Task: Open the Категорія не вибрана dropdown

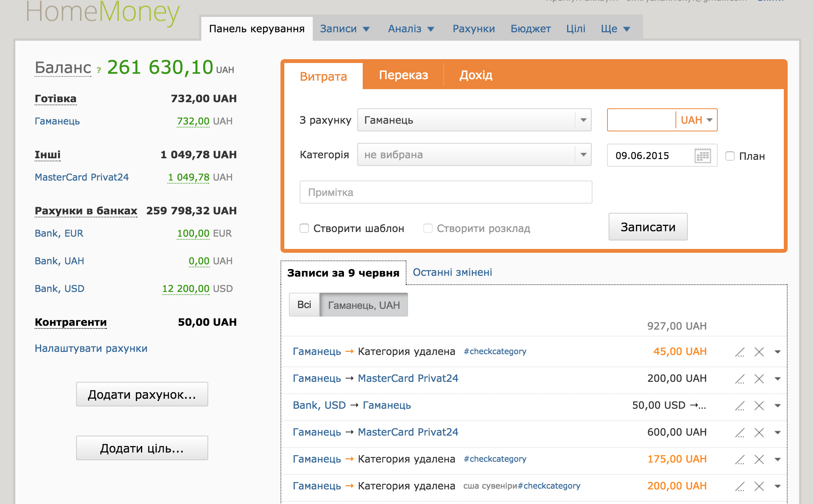Action: point(474,154)
